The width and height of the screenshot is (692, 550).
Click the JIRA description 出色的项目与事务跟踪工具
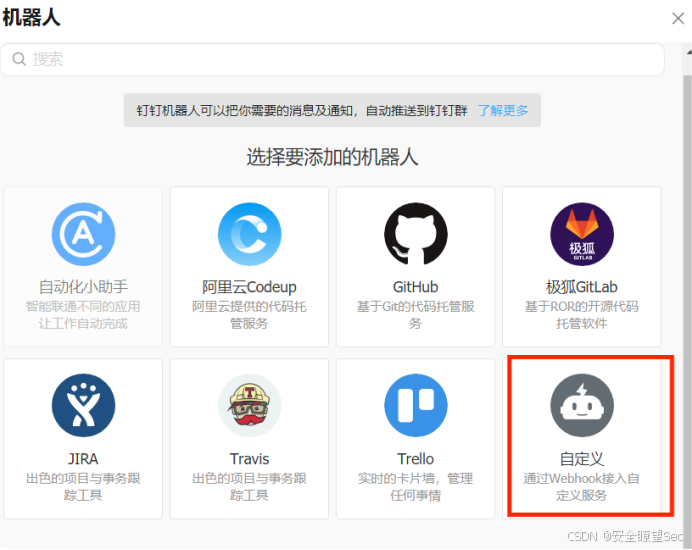click(83, 486)
